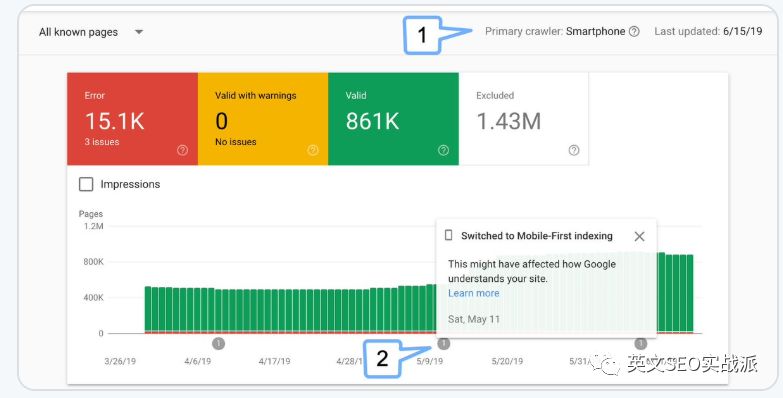783x398 pixels.
Task: Click help icon on green Valid card
Action: pyautogui.click(x=443, y=150)
